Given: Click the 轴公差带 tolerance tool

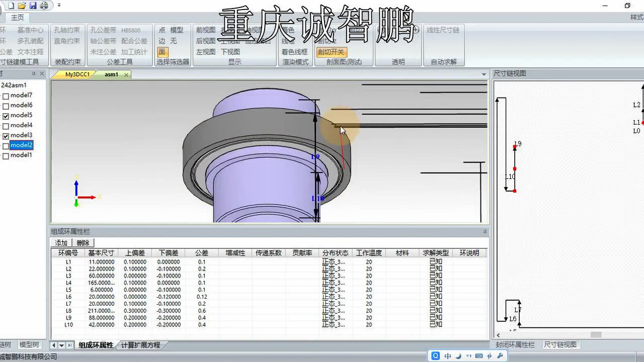Looking at the screenshot, I should pos(103,41).
